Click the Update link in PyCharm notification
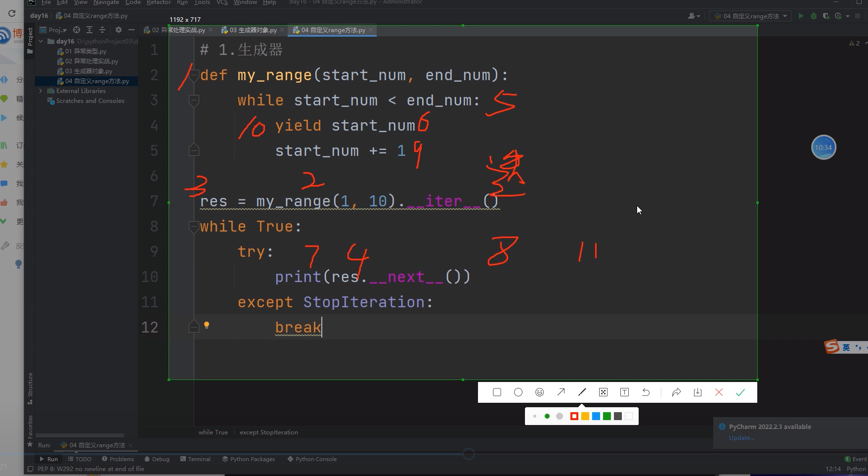868x476 pixels. pos(741,438)
